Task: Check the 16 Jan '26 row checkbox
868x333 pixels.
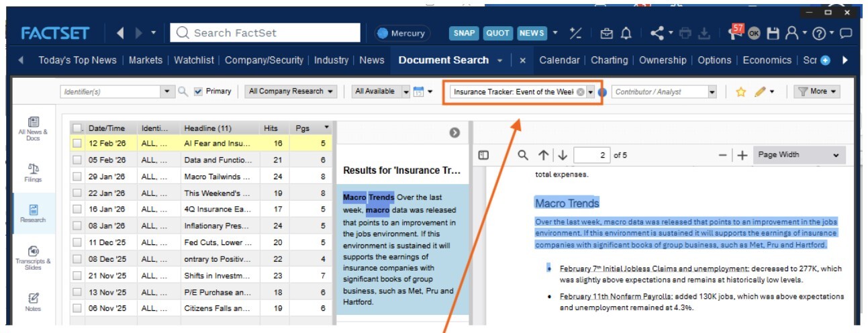Action: 77,209
